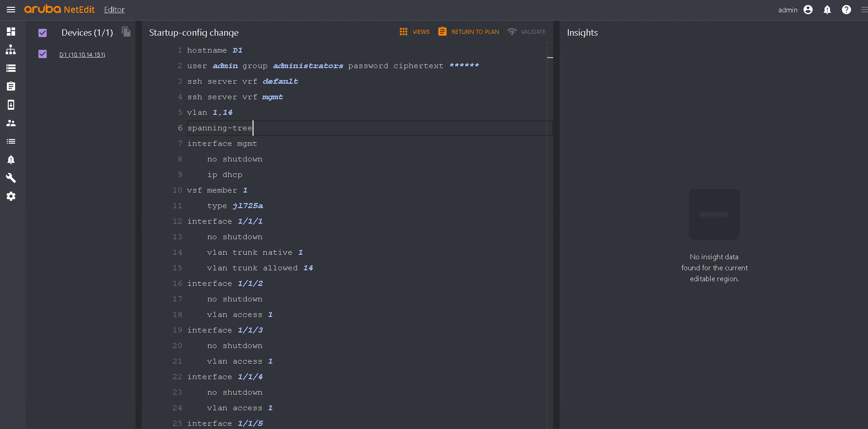Click the VALIDATE button
The height and width of the screenshot is (429, 868).
click(x=527, y=32)
